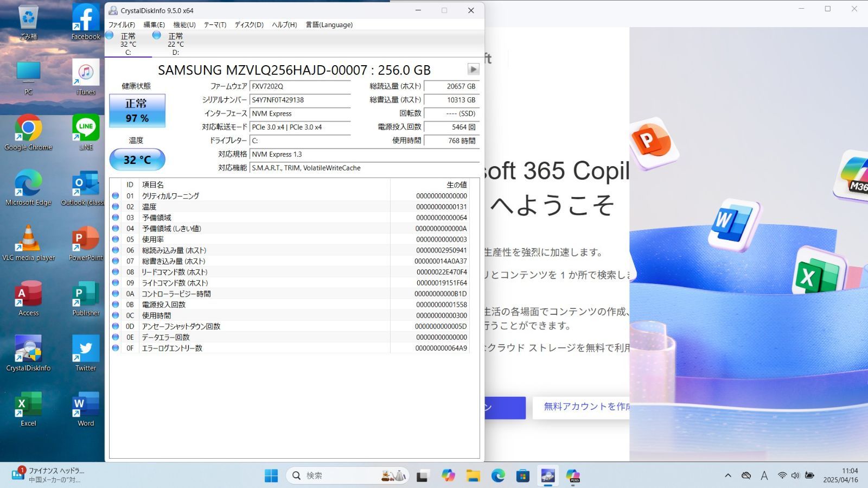Select the C: drive status tab
The width and height of the screenshot is (868, 488).
click(127, 43)
